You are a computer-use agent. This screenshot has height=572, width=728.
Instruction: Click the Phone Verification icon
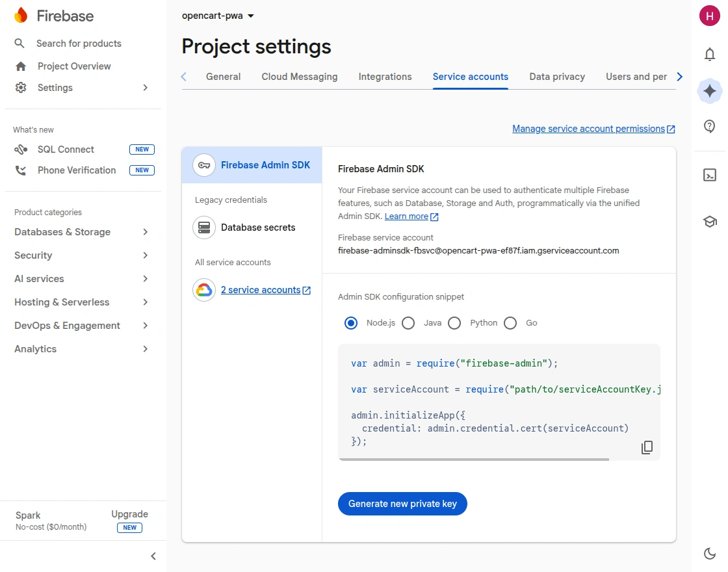coord(20,170)
